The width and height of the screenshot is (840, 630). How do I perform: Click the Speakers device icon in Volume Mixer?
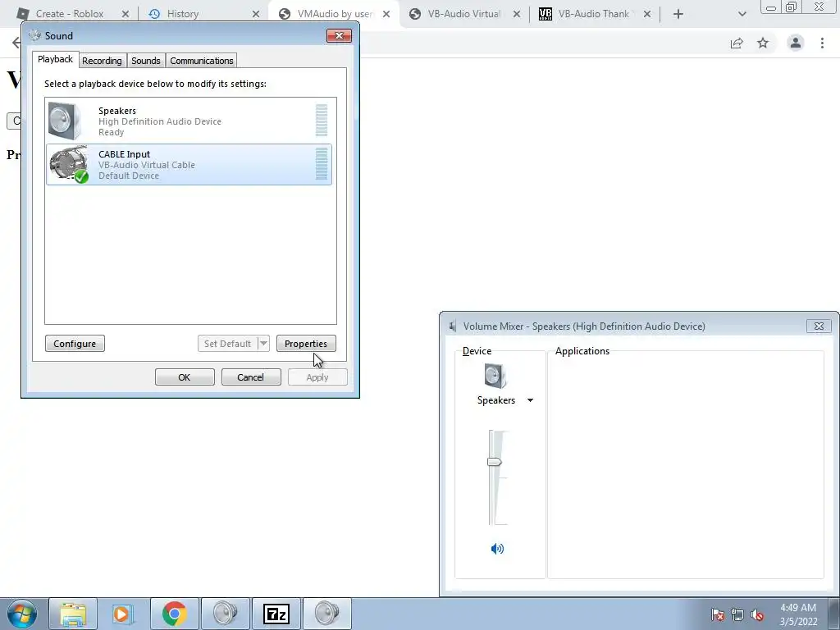click(495, 376)
